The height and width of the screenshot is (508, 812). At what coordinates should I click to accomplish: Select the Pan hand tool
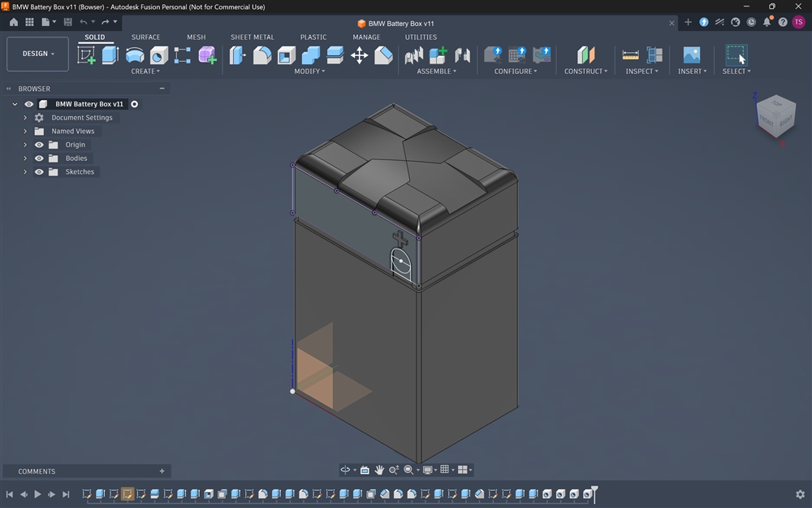[x=379, y=470]
